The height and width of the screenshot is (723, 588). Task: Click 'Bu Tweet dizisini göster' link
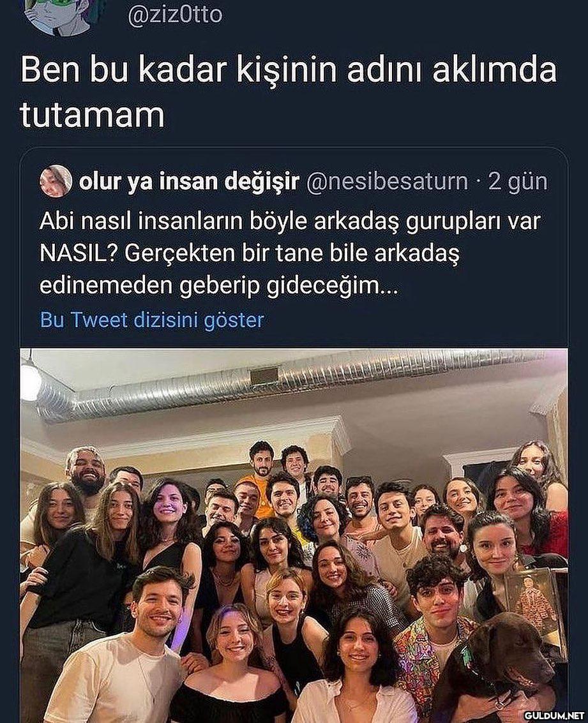152,320
